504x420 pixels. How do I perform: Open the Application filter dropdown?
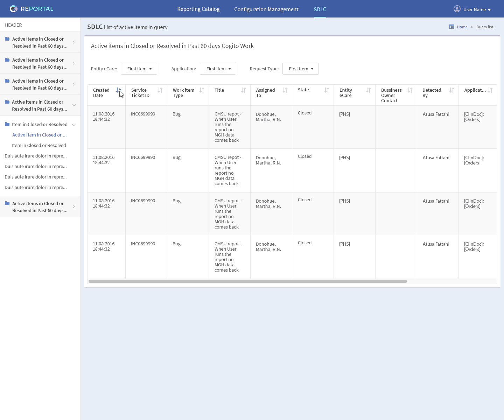(x=218, y=69)
